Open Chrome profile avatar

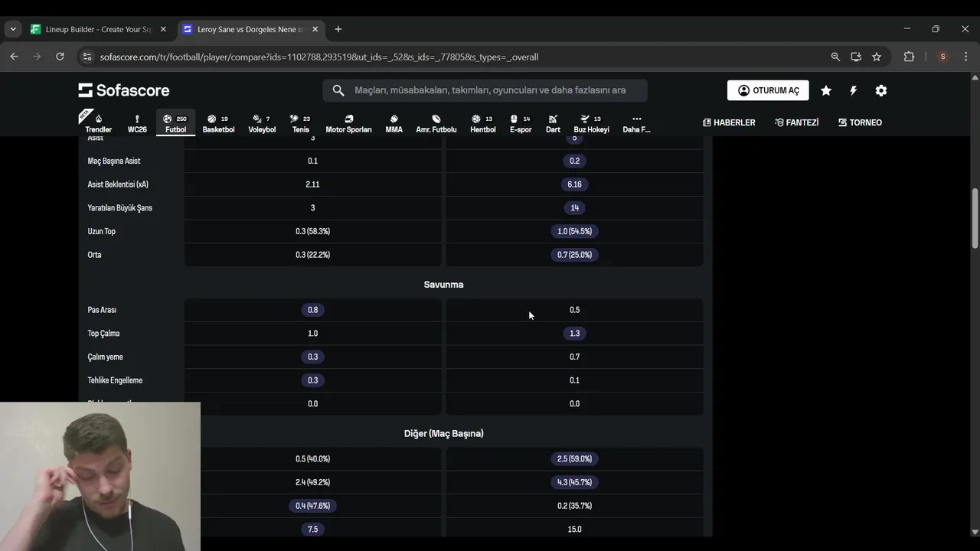(942, 57)
